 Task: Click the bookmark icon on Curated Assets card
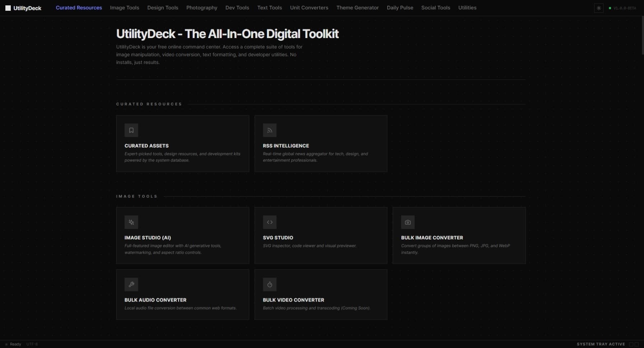point(131,130)
